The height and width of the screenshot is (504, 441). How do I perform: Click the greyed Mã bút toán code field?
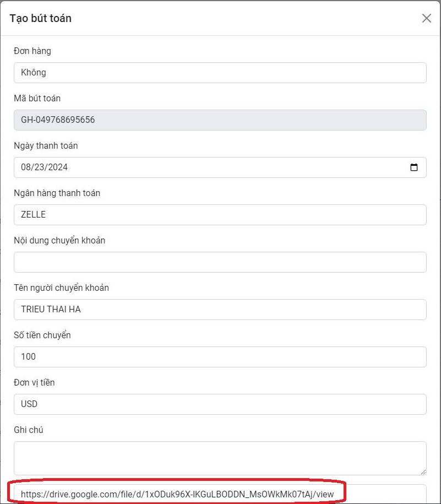(220, 120)
